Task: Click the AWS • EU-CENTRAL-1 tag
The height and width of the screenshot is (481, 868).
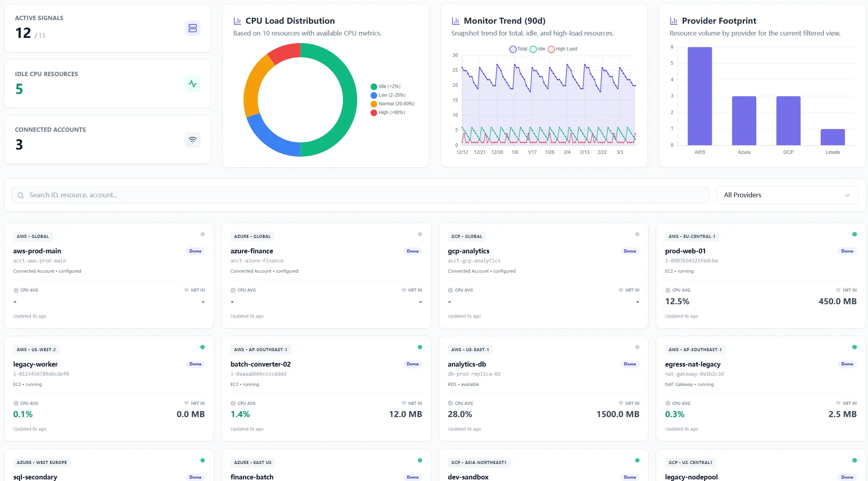Action: (x=692, y=237)
